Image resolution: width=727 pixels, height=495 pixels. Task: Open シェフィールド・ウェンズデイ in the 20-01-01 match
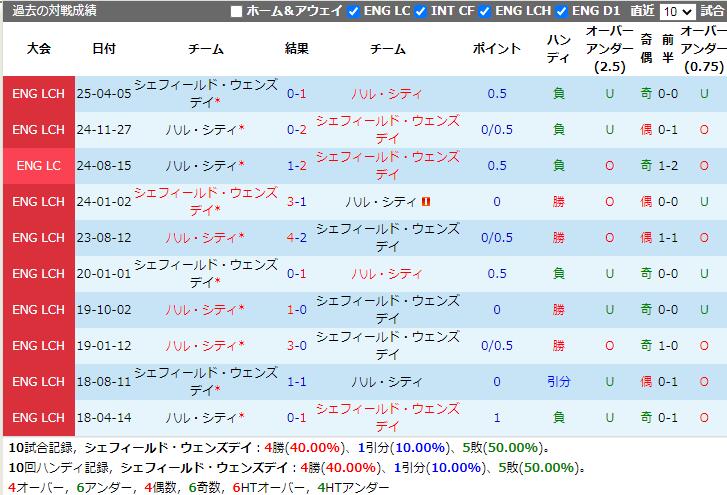205,273
